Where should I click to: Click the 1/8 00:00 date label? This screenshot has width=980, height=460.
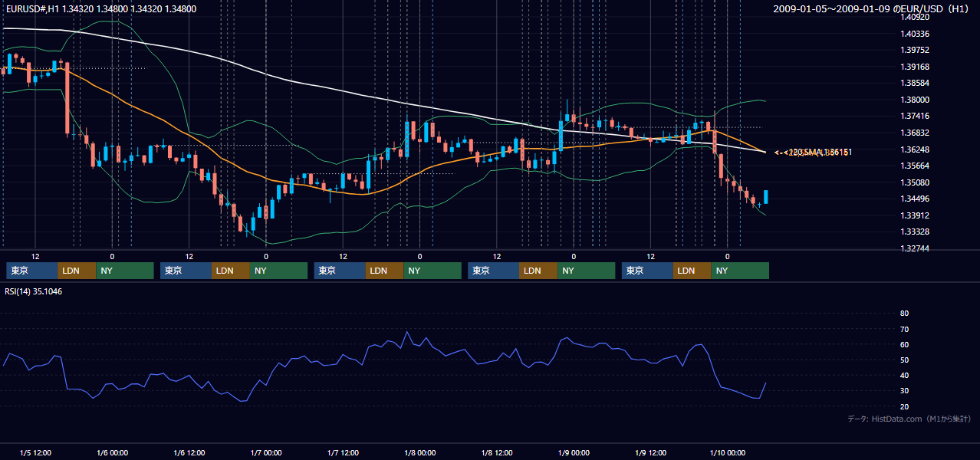click(420, 452)
